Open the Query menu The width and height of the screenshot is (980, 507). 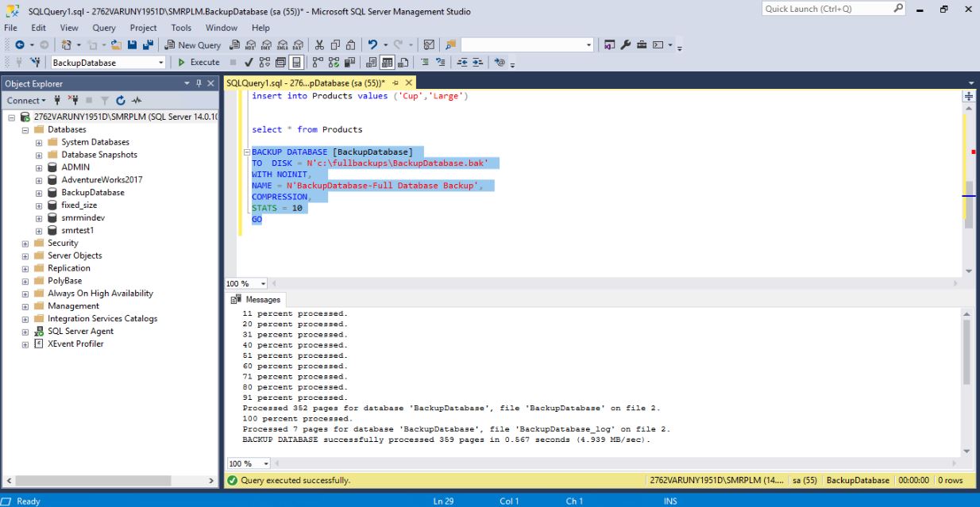pos(103,26)
